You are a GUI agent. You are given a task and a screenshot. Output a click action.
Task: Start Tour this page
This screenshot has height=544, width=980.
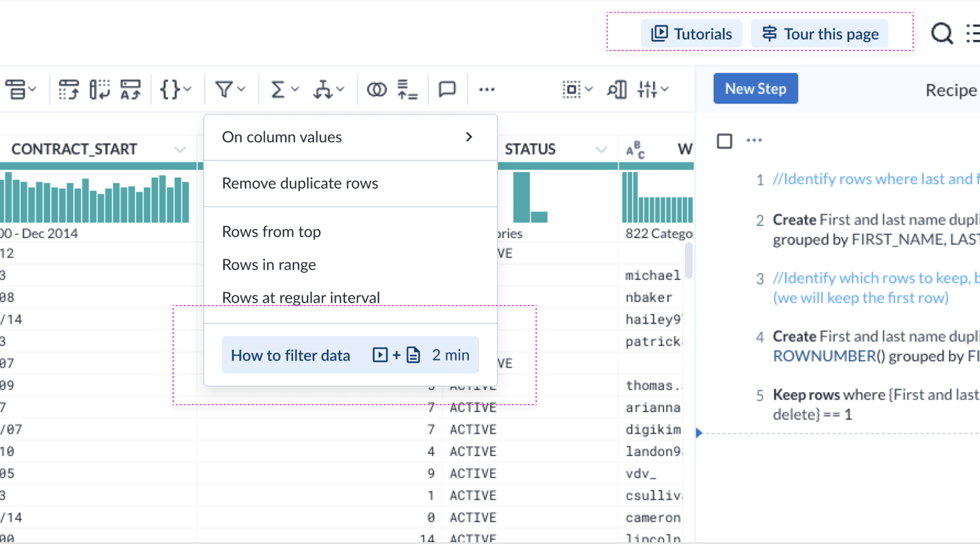click(x=820, y=34)
